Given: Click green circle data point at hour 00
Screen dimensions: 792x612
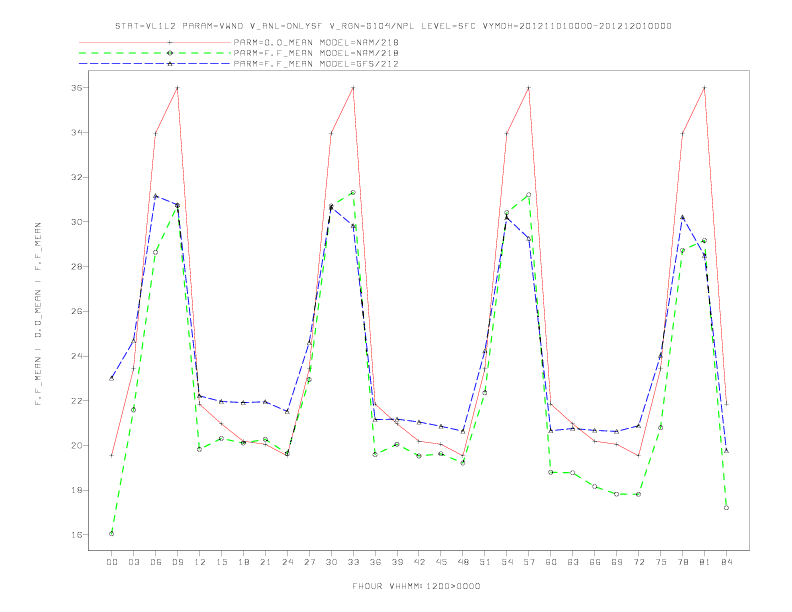Looking at the screenshot, I should (x=112, y=534).
